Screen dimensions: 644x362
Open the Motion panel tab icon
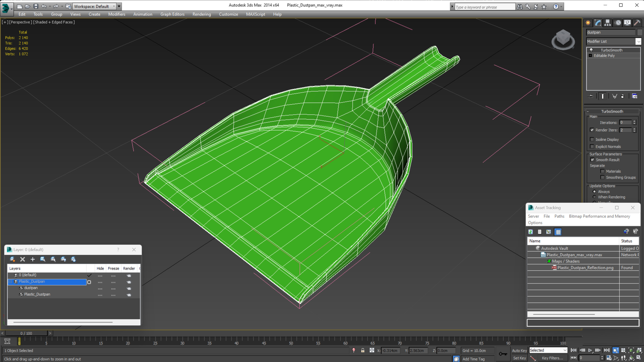[618, 23]
